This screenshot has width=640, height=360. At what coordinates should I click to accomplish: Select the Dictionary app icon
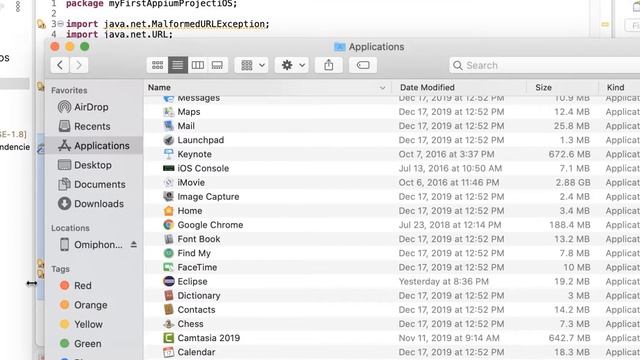[x=169, y=296]
